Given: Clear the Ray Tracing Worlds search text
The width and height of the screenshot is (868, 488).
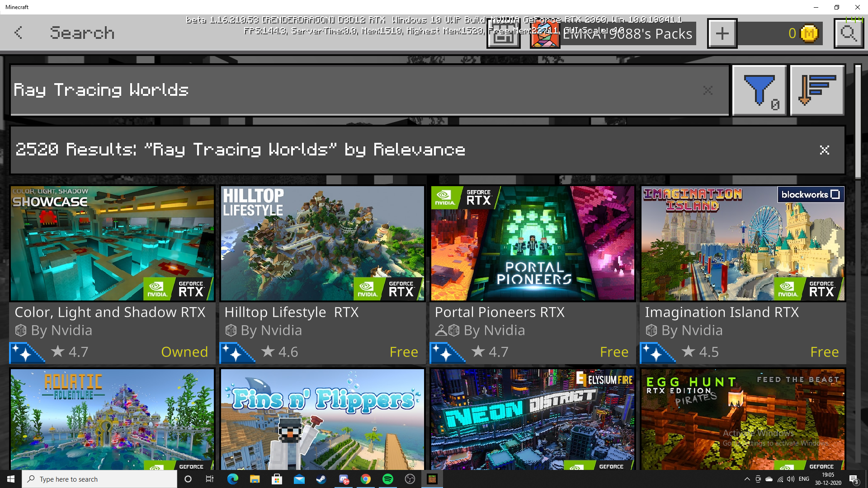Looking at the screenshot, I should [x=708, y=91].
